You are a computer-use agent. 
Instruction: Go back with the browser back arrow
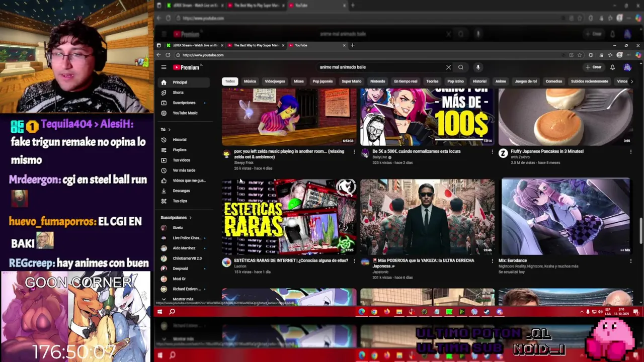pyautogui.click(x=159, y=55)
